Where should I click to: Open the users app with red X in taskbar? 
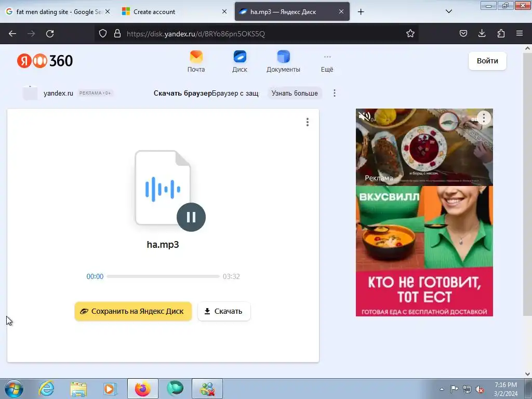click(207, 389)
